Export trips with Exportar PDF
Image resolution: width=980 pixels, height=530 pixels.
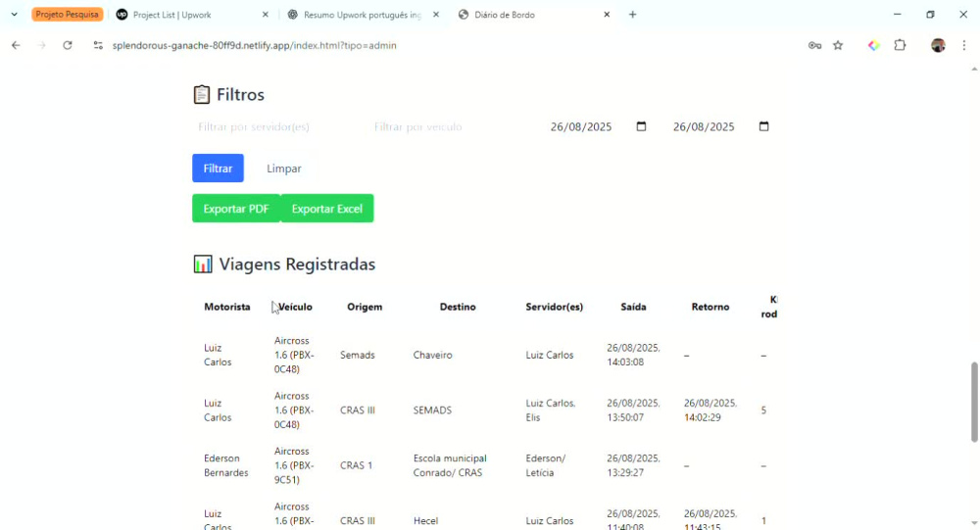click(235, 208)
